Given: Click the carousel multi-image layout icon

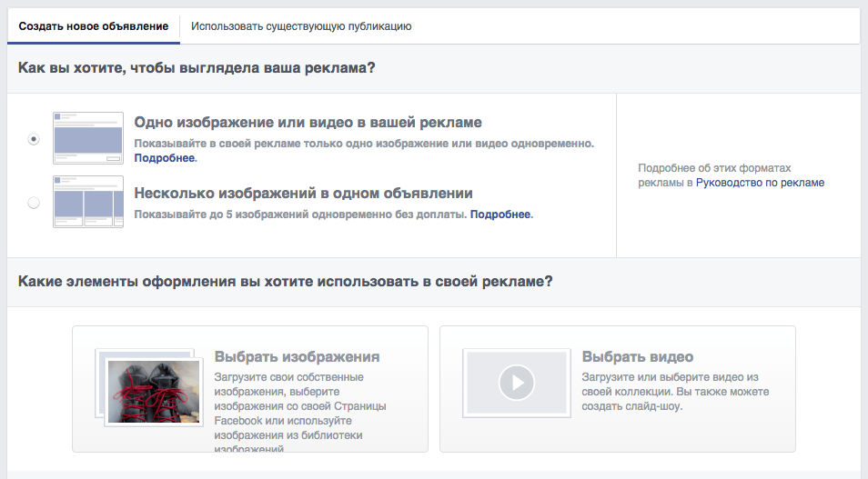Looking at the screenshot, I should [x=88, y=202].
